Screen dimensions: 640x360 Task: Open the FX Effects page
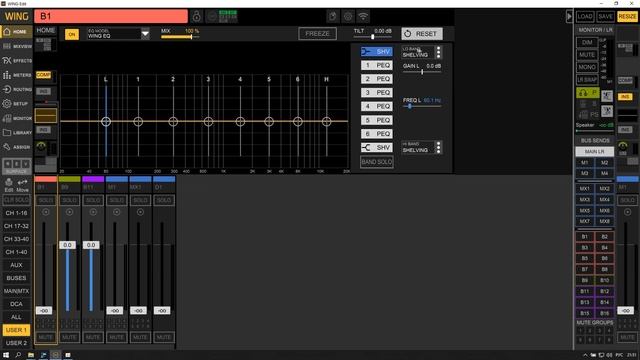[16, 61]
